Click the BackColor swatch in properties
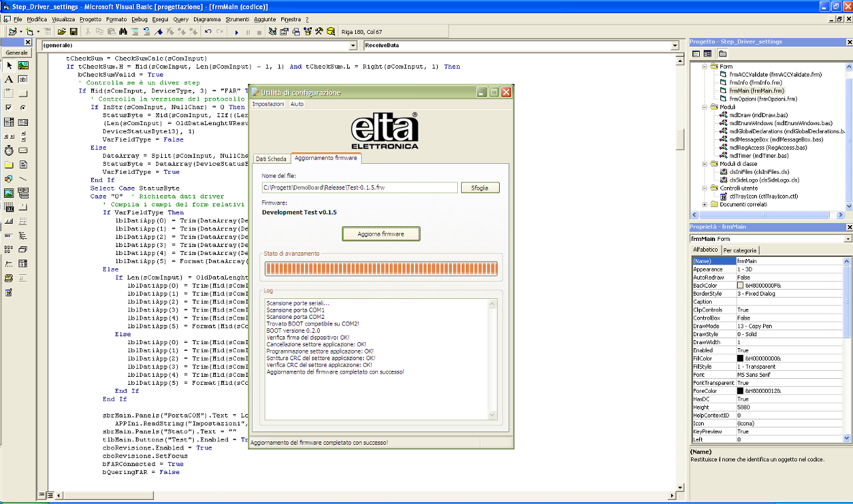This screenshot has height=504, width=853. click(740, 286)
